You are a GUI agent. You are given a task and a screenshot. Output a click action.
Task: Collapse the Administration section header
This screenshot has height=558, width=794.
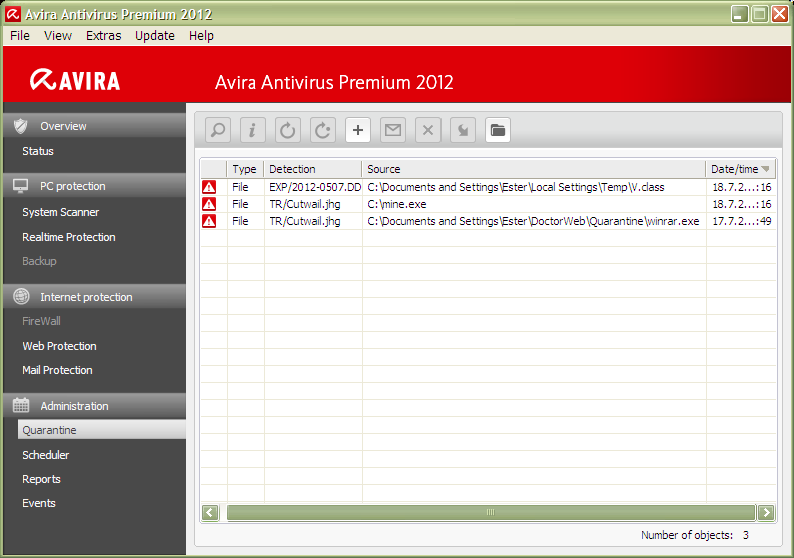tap(95, 406)
